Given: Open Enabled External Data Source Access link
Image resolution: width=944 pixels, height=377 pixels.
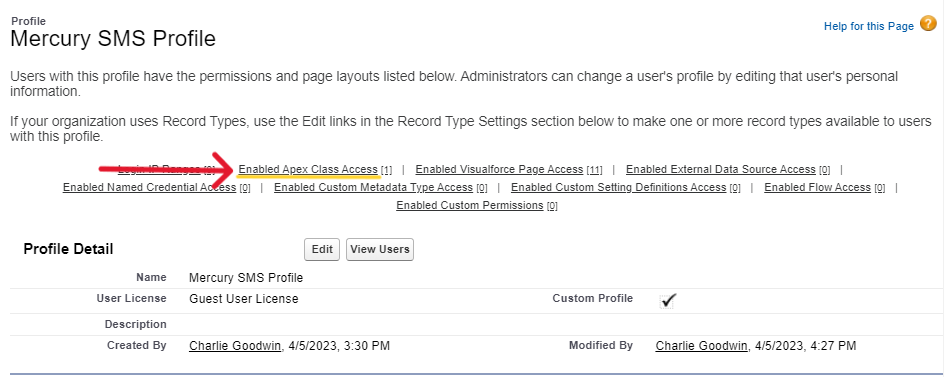Looking at the screenshot, I should pyautogui.click(x=721, y=169).
